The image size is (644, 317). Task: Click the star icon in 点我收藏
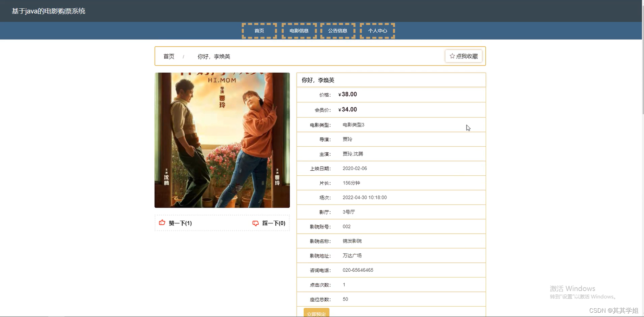pos(452,56)
